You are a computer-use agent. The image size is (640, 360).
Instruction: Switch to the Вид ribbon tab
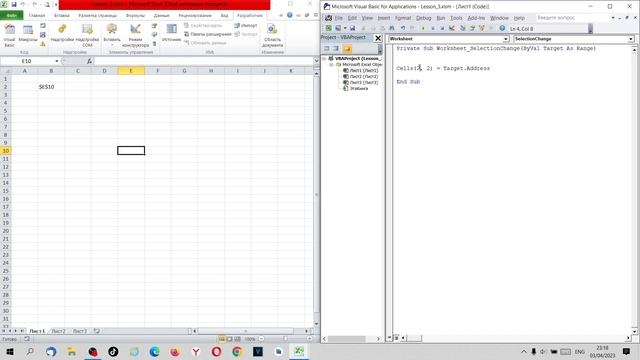(224, 16)
